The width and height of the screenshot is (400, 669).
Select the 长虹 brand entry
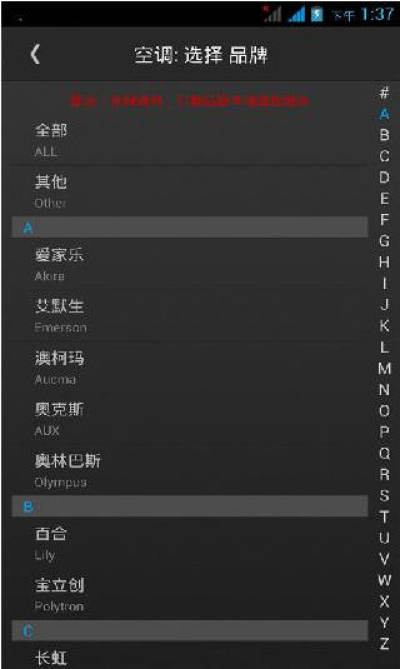click(x=189, y=655)
